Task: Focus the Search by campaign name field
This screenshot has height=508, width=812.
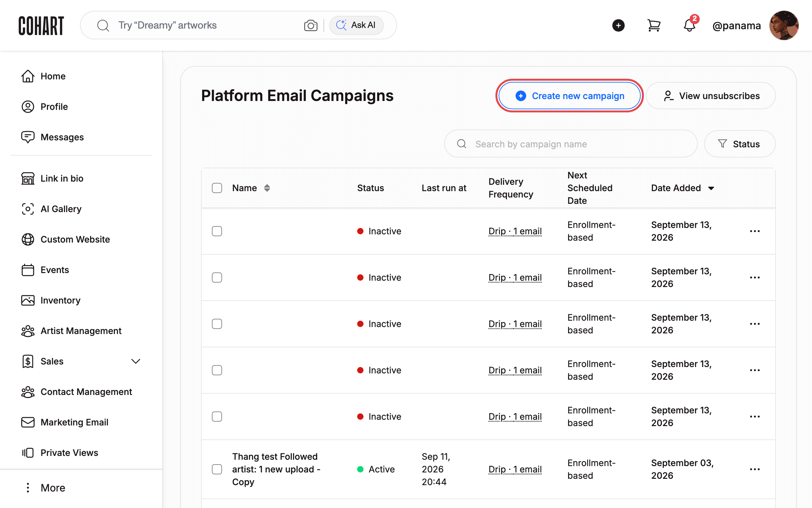Action: click(x=571, y=144)
